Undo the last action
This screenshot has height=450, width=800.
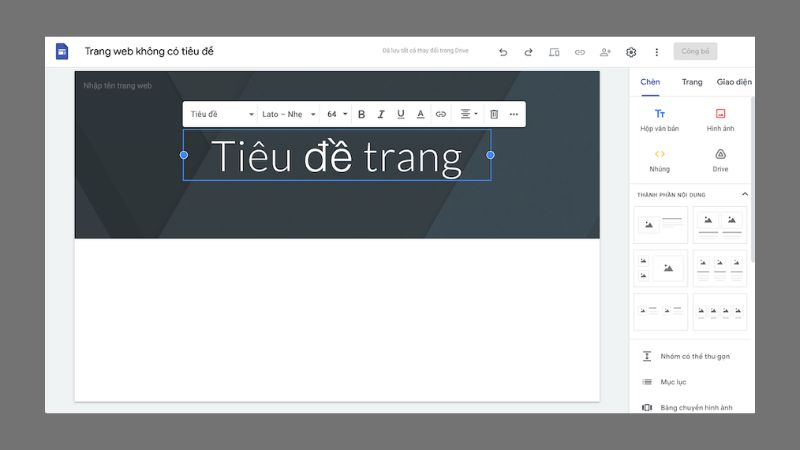tap(503, 52)
